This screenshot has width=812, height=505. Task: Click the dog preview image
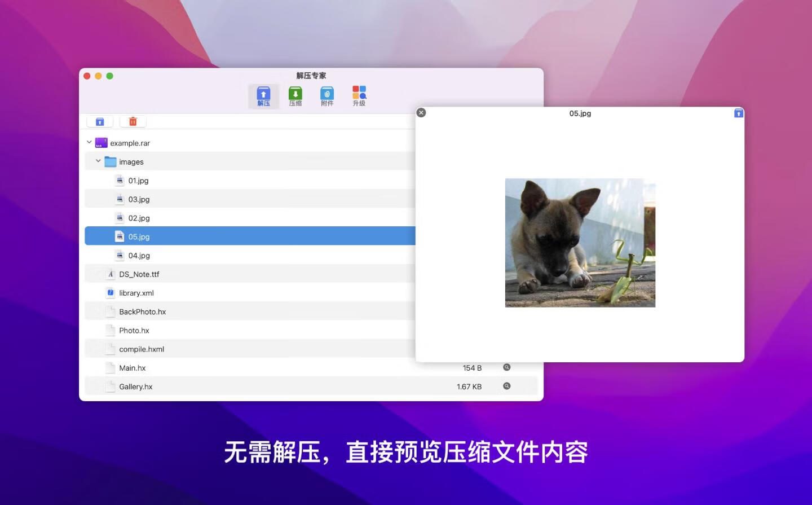click(x=580, y=243)
